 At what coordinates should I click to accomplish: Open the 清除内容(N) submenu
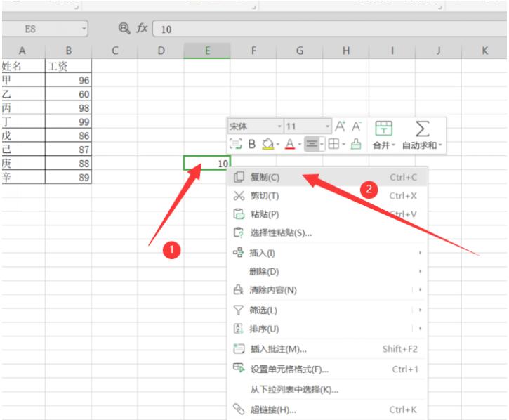[x=327, y=290]
